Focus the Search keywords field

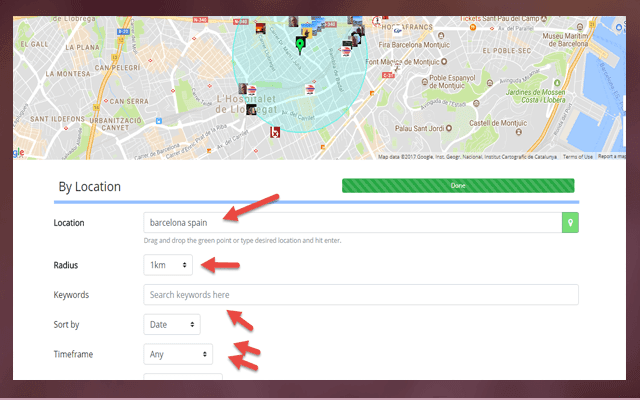tap(360, 295)
